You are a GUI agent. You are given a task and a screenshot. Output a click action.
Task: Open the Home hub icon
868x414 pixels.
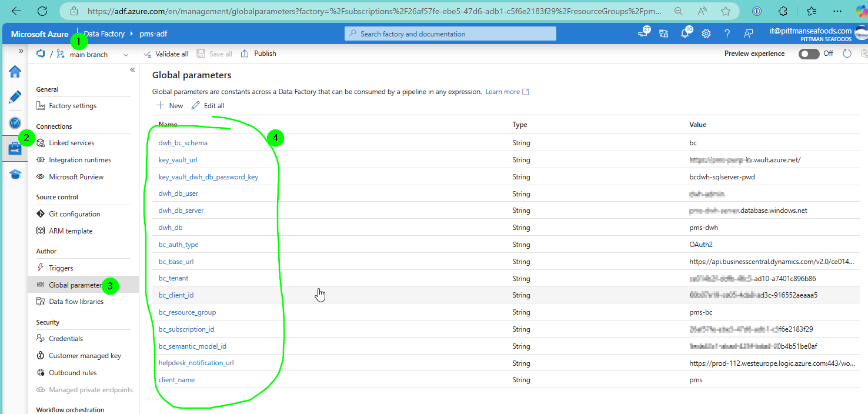pos(15,72)
